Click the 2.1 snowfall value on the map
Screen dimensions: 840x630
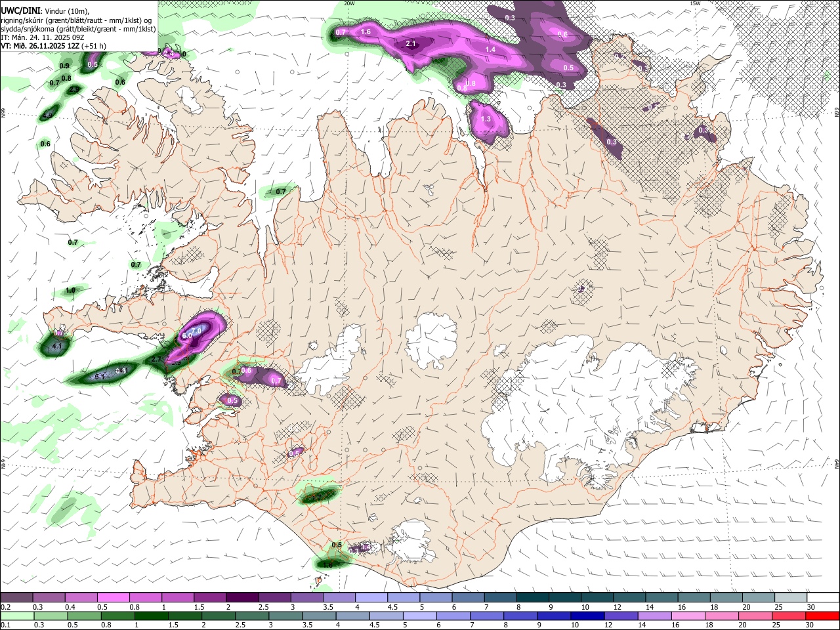[411, 44]
